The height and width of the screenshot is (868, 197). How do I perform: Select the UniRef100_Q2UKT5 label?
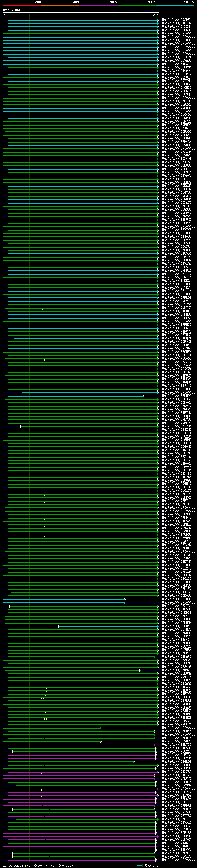point(176,91)
